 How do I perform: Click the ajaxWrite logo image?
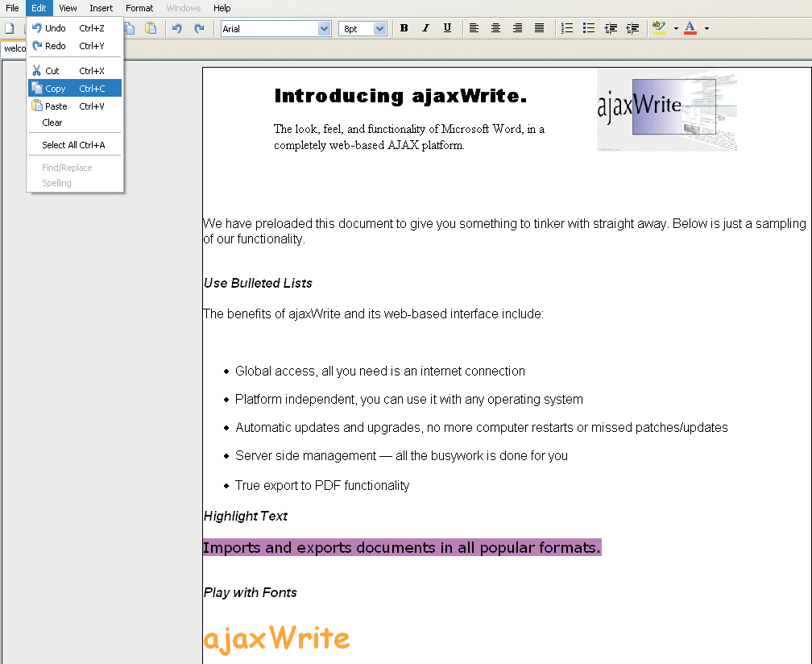coord(667,110)
